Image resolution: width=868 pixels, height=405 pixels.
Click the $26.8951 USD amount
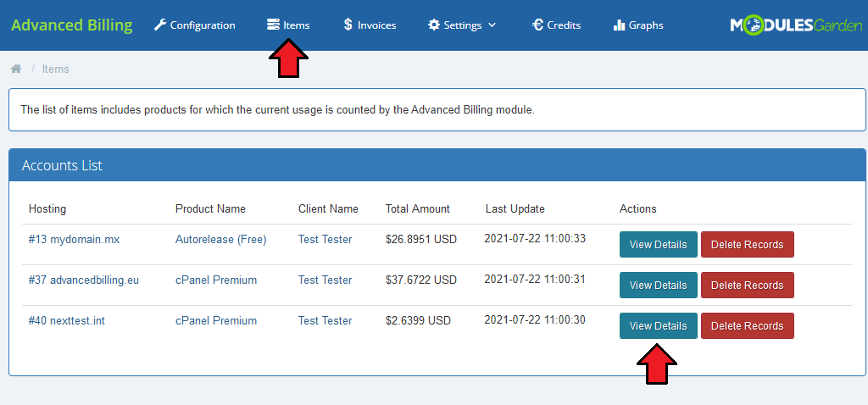[x=421, y=240]
